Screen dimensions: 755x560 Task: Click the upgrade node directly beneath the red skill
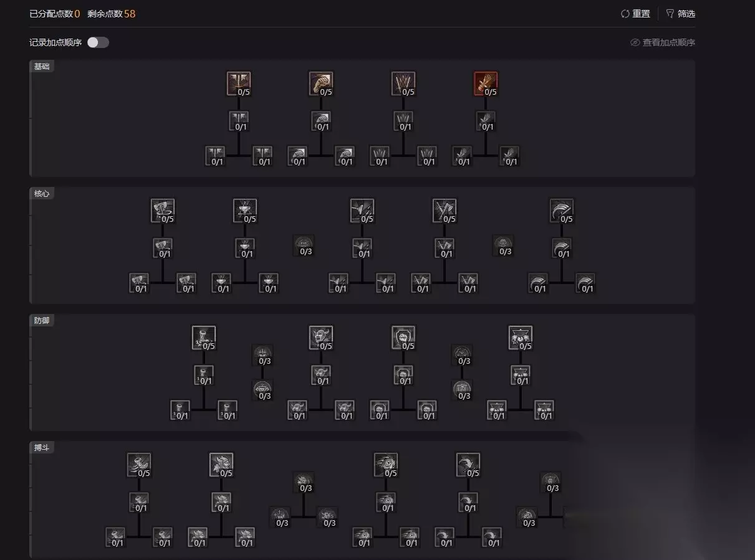[x=486, y=121]
